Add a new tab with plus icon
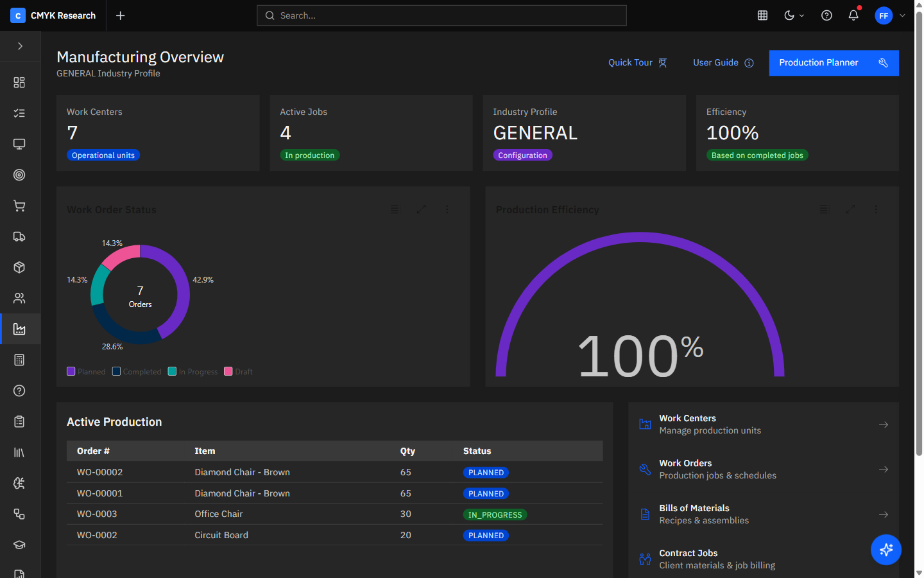Image resolution: width=924 pixels, height=578 pixels. coord(120,15)
